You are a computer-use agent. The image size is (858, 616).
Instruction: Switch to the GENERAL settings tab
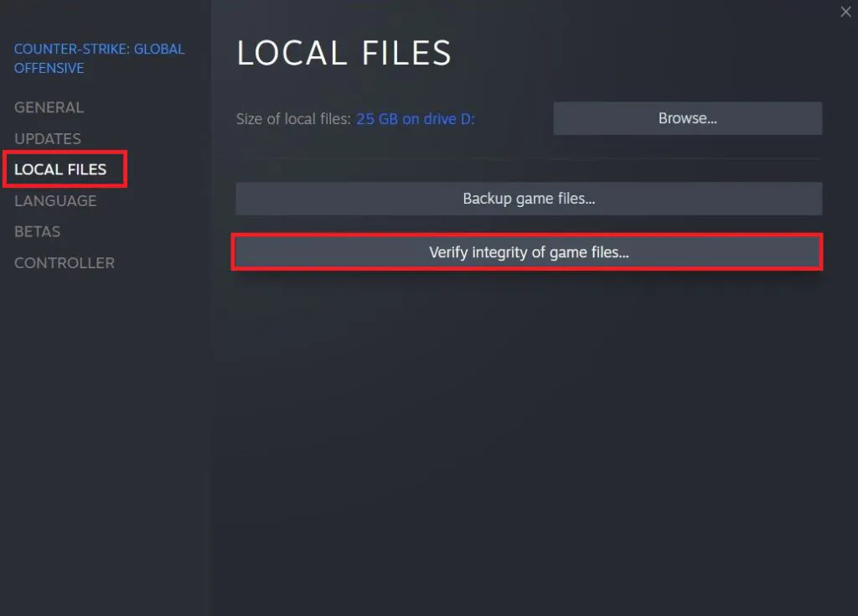[x=49, y=107]
